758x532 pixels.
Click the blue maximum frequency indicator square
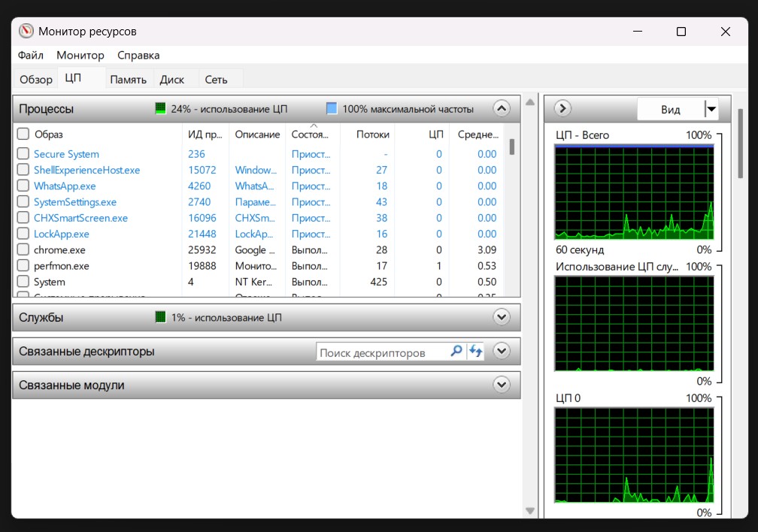pyautogui.click(x=332, y=109)
